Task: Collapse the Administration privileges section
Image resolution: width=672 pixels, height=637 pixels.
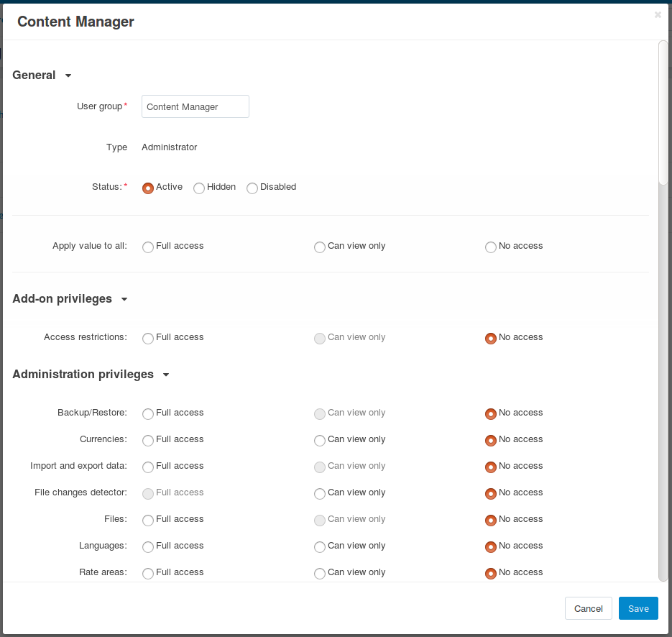Action: click(166, 375)
